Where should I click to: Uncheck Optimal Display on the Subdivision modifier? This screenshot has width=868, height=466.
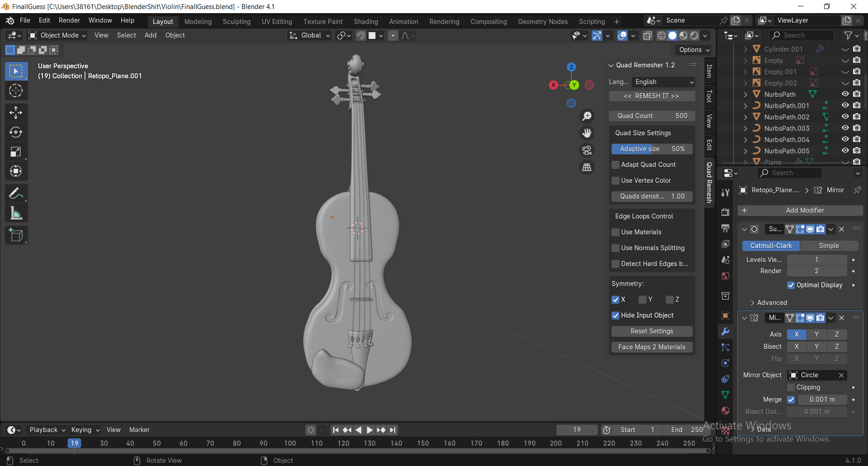[792, 285]
